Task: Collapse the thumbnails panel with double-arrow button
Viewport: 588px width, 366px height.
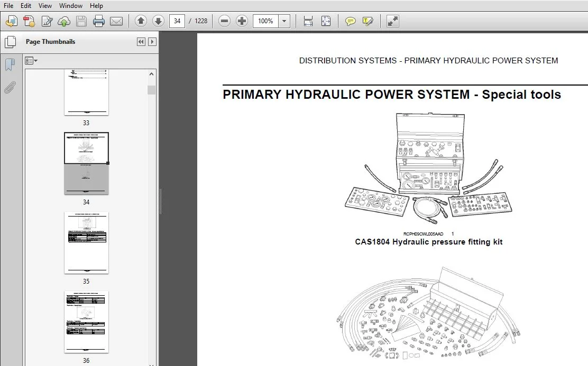Action: 141,42
